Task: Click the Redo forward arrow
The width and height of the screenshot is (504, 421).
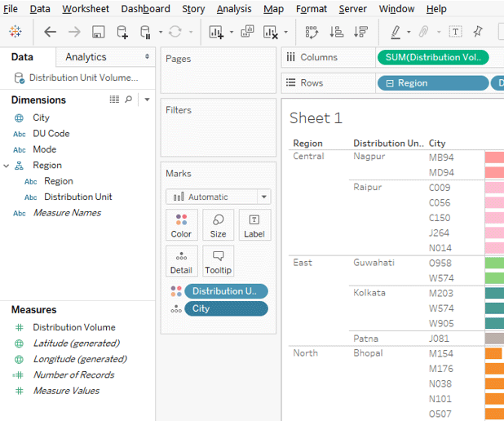Action: click(74, 32)
